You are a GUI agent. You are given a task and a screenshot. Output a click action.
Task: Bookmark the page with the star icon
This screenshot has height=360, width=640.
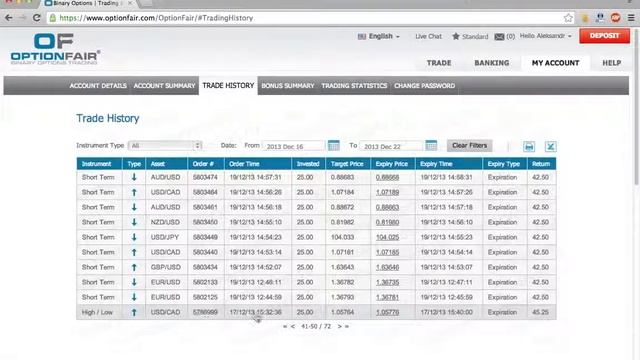568,18
